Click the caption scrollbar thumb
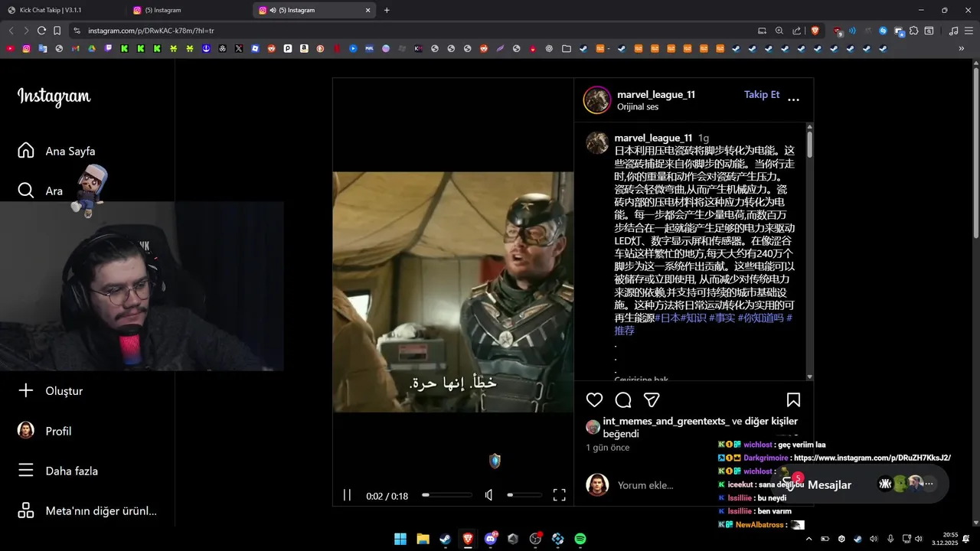This screenshot has width=980, height=551. point(809,145)
